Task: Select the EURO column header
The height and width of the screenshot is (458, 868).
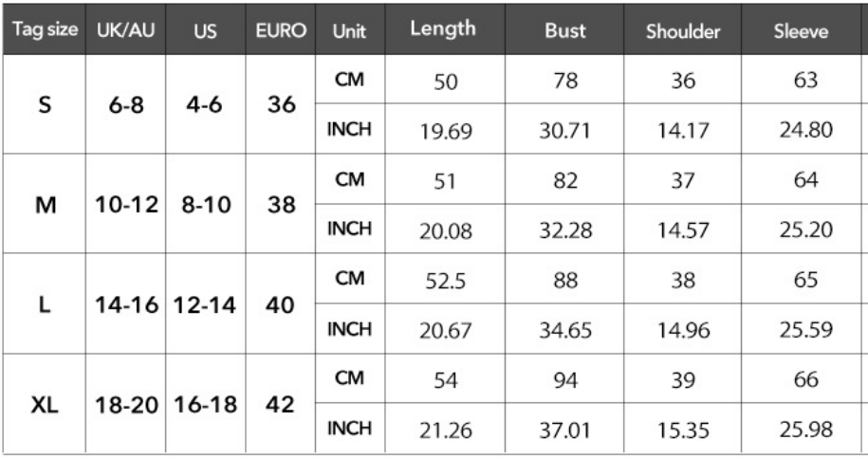Action: tap(280, 30)
